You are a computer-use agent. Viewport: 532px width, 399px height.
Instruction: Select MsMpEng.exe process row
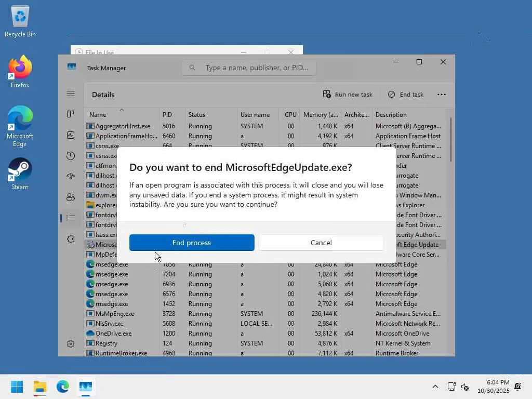[265, 314]
